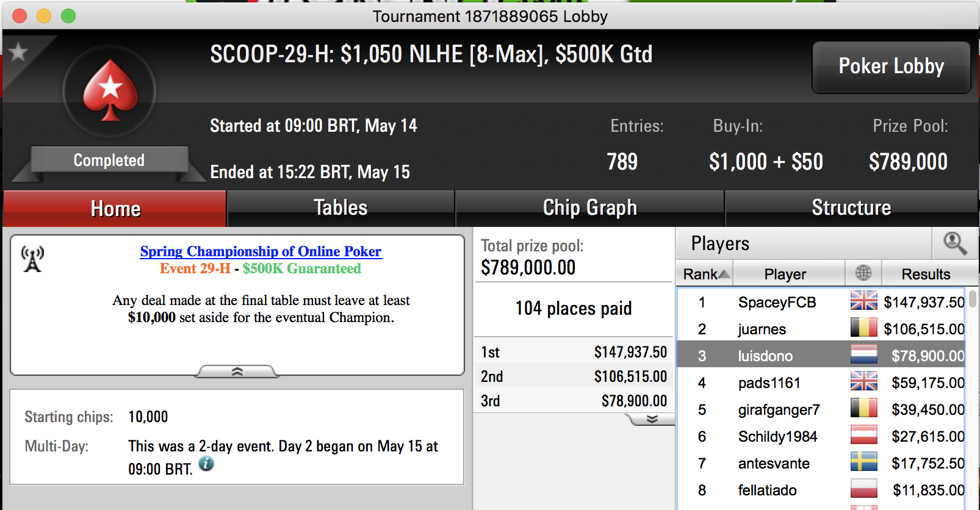Open Spring Championship of Online Poker link
Screen dimensions: 980x510
coord(261,251)
